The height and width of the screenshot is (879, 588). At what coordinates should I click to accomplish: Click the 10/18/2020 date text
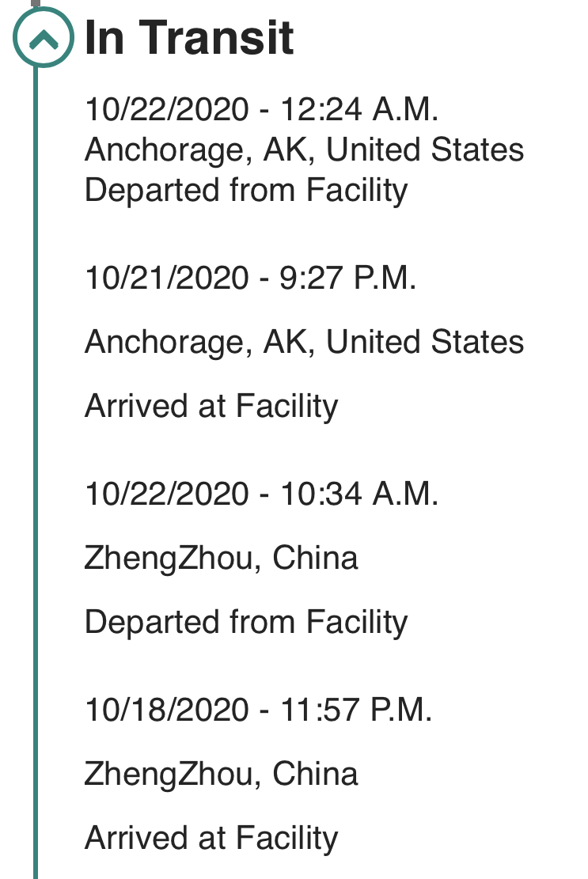[166, 710]
